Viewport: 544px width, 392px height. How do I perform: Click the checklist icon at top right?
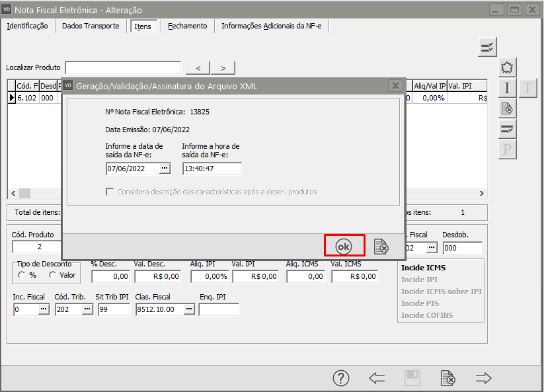(487, 47)
